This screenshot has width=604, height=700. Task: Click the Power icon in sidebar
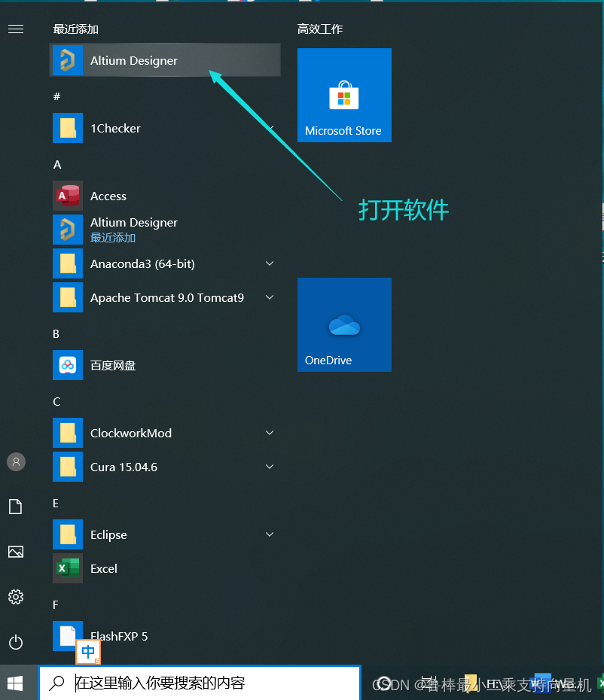(16, 642)
